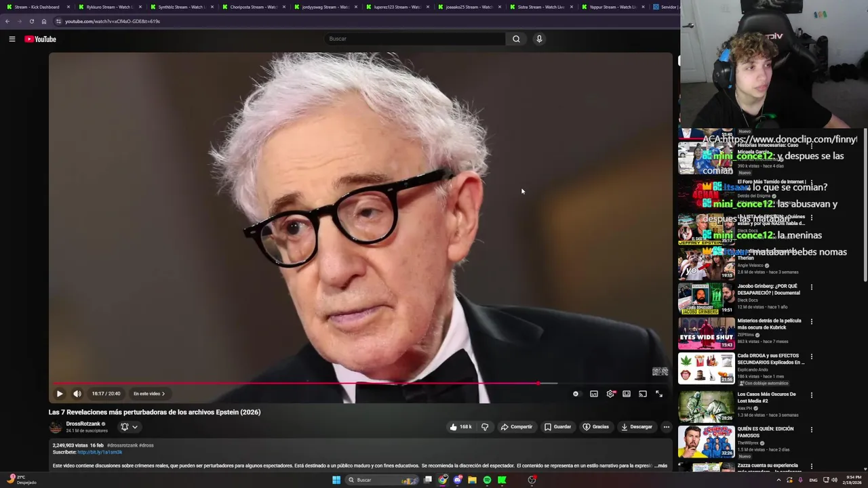This screenshot has width=868, height=488.
Task: Click the #drossrotzank hashtag
Action: pyautogui.click(x=123, y=445)
